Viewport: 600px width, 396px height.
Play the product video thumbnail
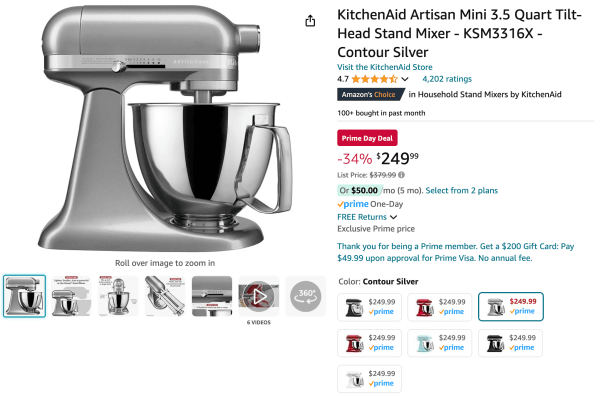pos(259,296)
